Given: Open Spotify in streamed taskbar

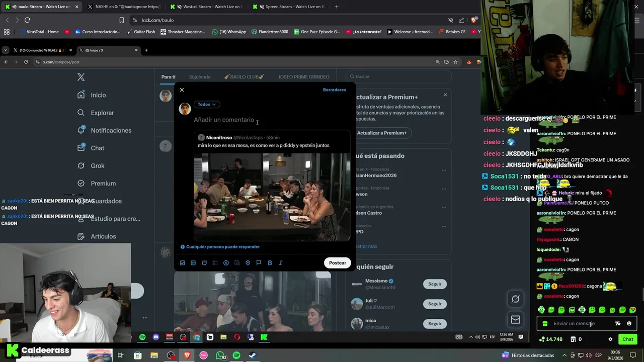Looking at the screenshot, I should [142, 337].
